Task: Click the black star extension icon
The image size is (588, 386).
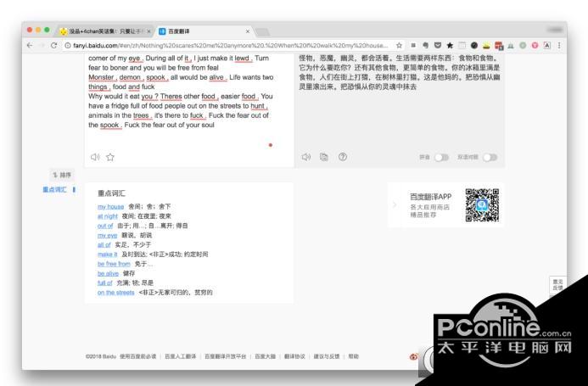Action: point(450,46)
